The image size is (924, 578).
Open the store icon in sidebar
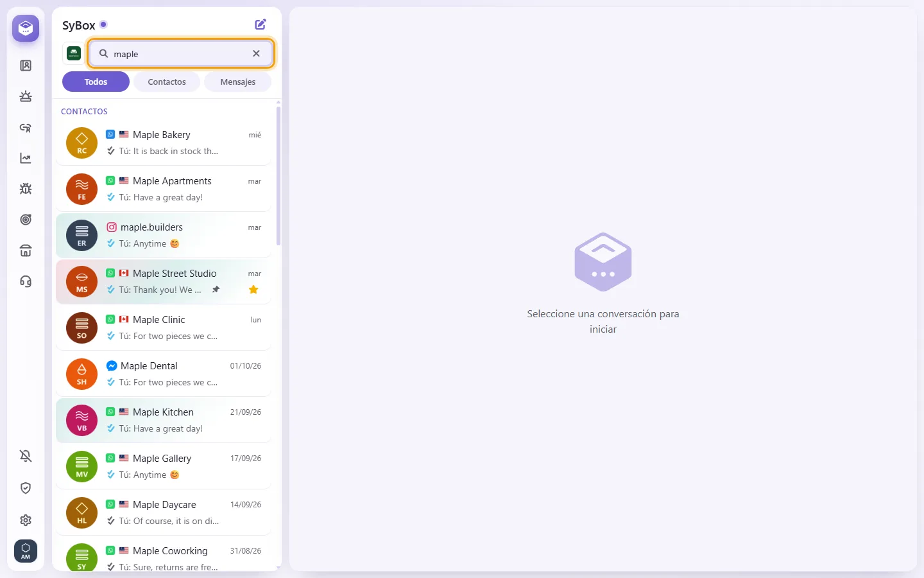26,250
